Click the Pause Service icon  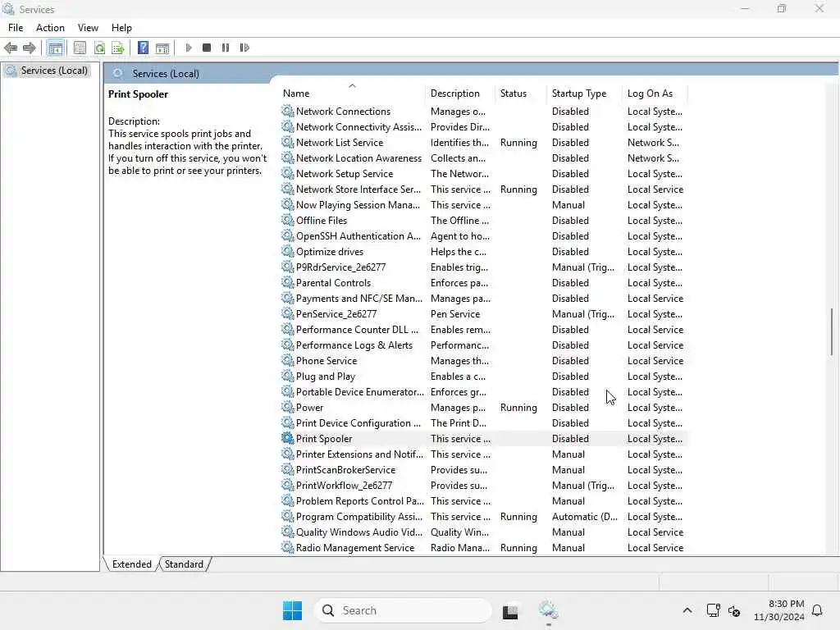pyautogui.click(x=226, y=48)
